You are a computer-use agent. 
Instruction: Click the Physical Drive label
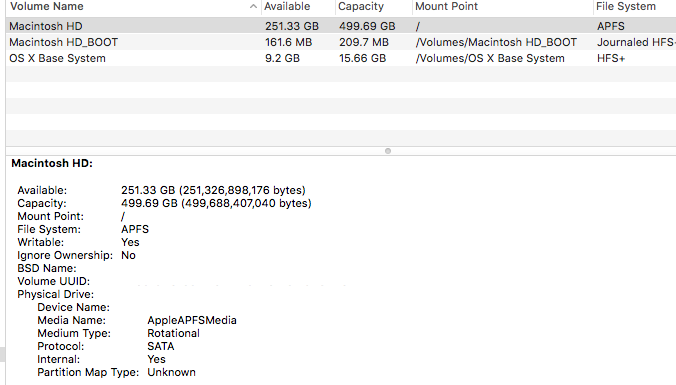[x=56, y=294]
